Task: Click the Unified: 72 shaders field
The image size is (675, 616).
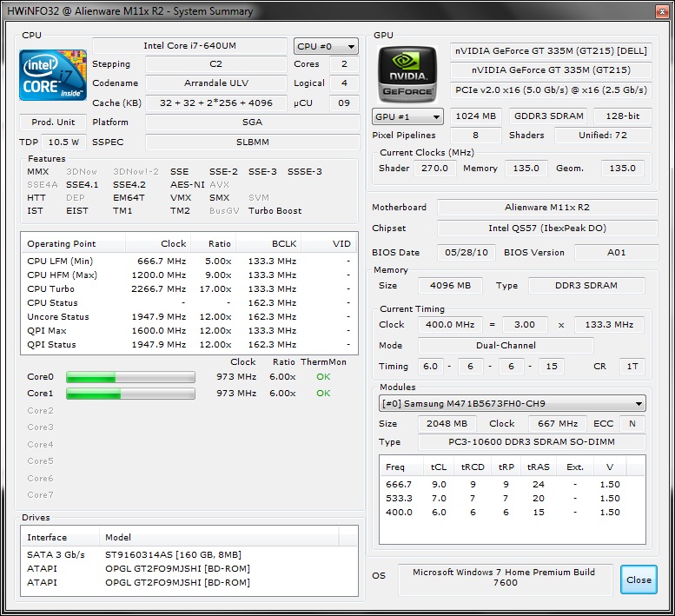Action: pos(603,136)
